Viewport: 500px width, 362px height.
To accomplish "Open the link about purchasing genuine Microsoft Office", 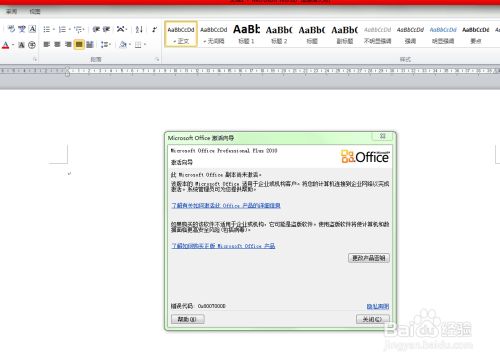I will [x=223, y=246].
